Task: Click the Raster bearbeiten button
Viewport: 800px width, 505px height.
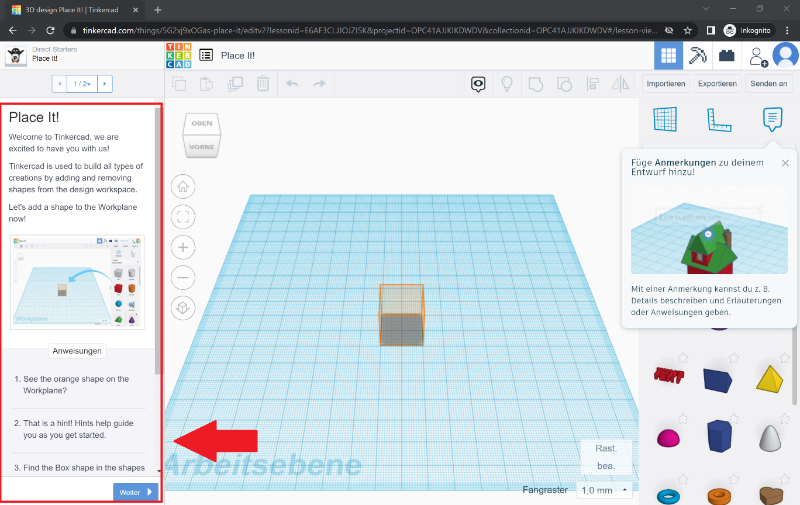Action: [606, 457]
